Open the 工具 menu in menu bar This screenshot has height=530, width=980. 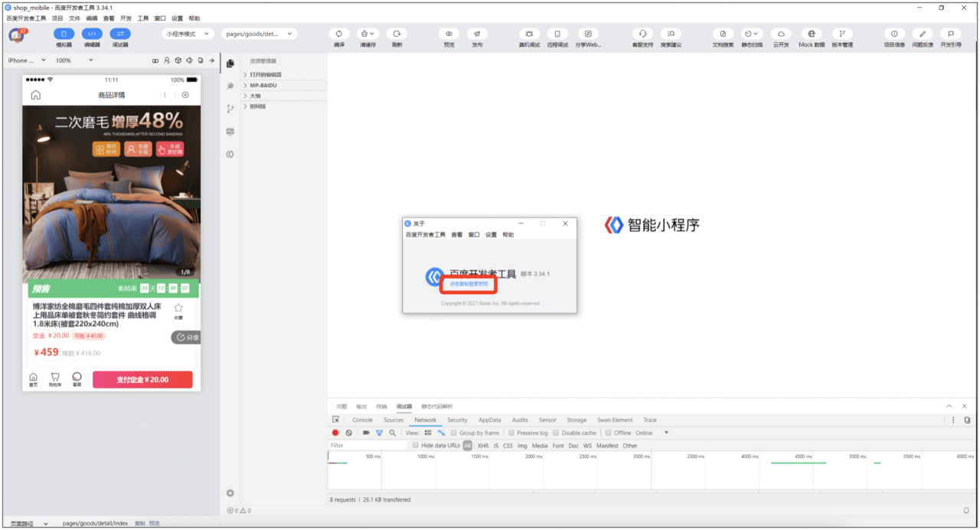pyautogui.click(x=143, y=18)
